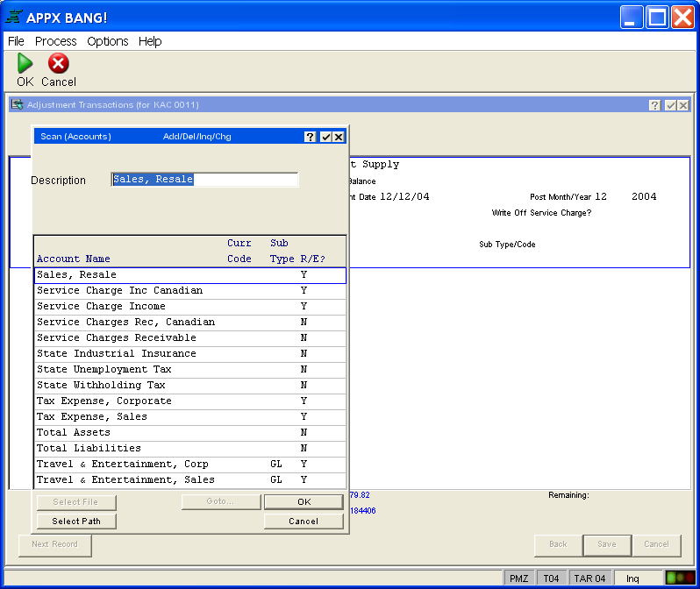Open the Process menu
This screenshot has height=589, width=700.
point(55,41)
